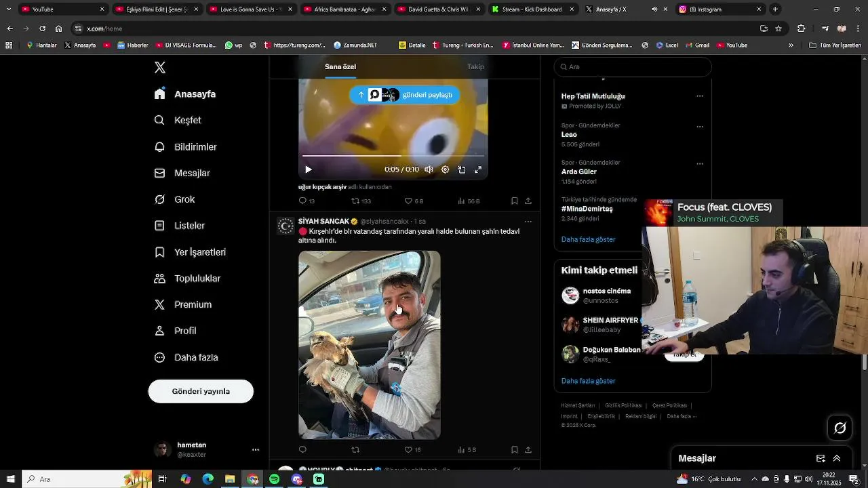Screen dimensions: 868x488
Task: Click the Gönderi yayınla button
Action: [x=201, y=391]
